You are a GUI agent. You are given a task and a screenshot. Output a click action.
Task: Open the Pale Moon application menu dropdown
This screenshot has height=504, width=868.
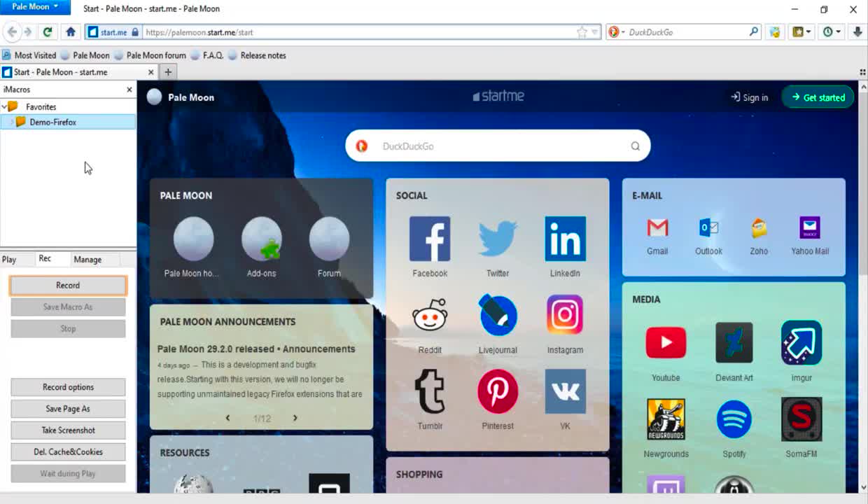[35, 7]
